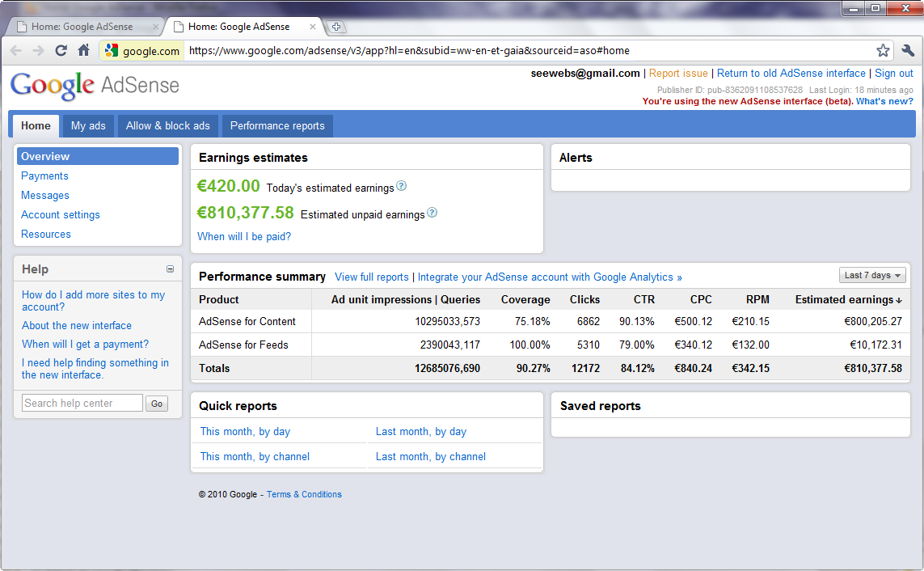Viewport: 924px width, 571px height.
Task: Focus the Search help center field
Action: tap(82, 403)
